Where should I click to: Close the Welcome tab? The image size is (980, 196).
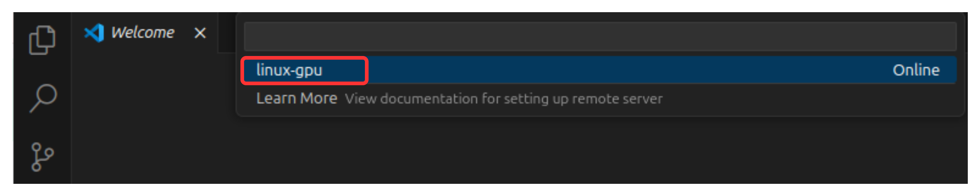pyautogui.click(x=200, y=33)
